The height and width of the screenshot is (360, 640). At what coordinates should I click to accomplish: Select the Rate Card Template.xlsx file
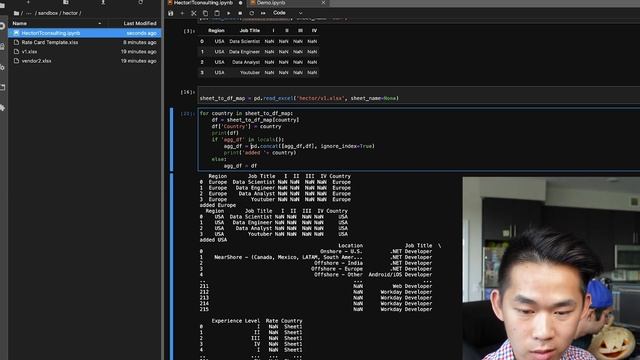click(x=85, y=42)
